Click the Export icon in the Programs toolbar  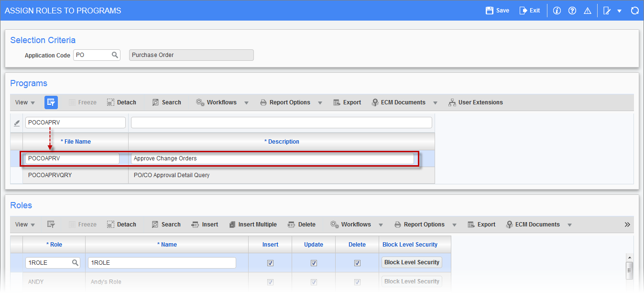click(x=347, y=102)
